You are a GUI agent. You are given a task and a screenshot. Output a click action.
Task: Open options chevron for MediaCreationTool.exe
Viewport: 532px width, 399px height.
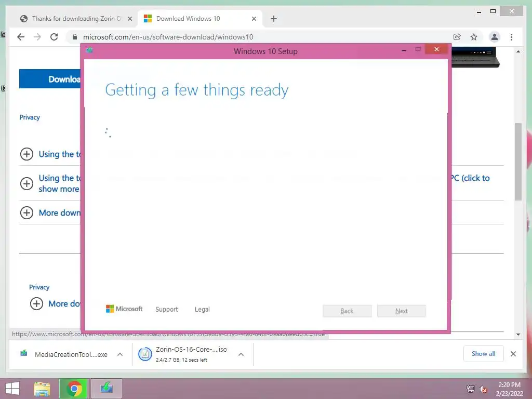click(x=120, y=354)
